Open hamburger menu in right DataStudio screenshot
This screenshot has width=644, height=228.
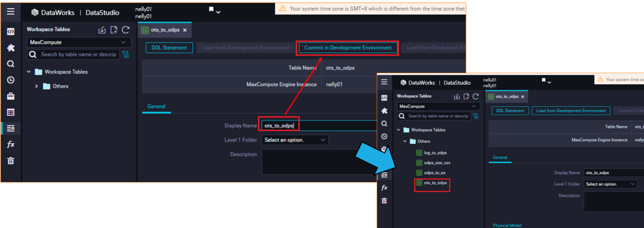[384, 82]
